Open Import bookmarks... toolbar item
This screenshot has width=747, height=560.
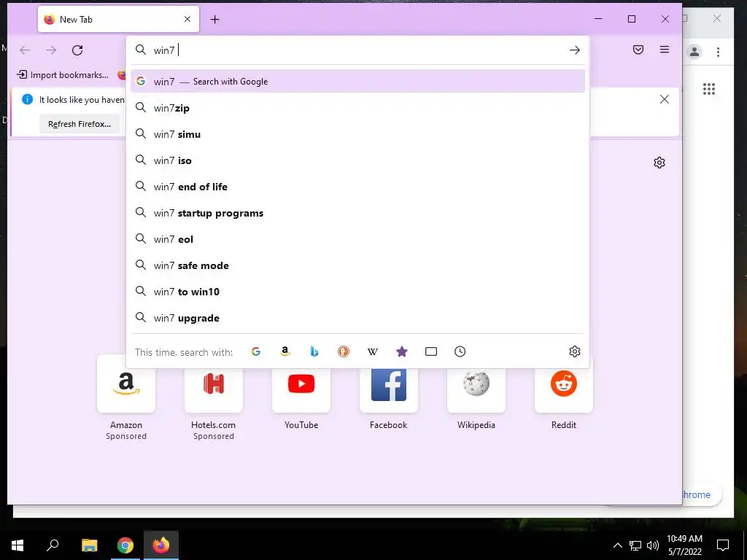pyautogui.click(x=63, y=75)
